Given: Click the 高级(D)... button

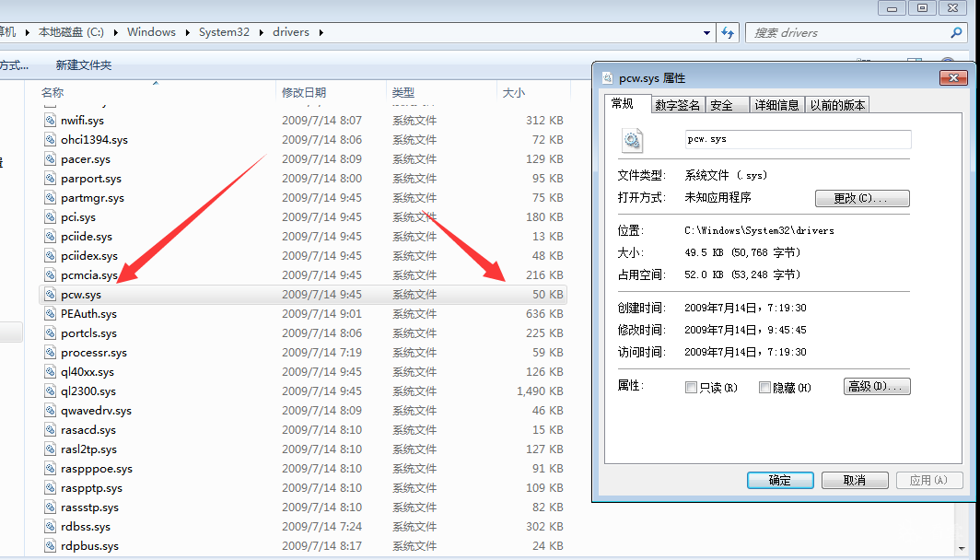Looking at the screenshot, I should [x=877, y=386].
